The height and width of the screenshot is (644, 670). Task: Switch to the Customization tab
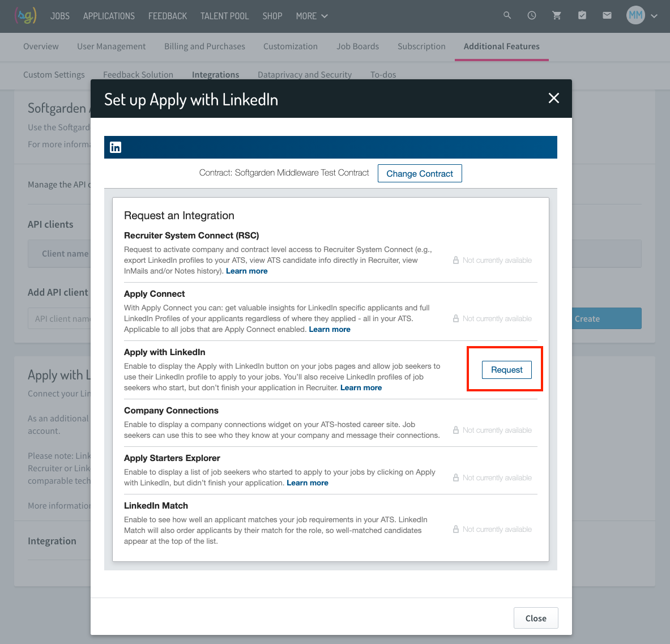(290, 46)
